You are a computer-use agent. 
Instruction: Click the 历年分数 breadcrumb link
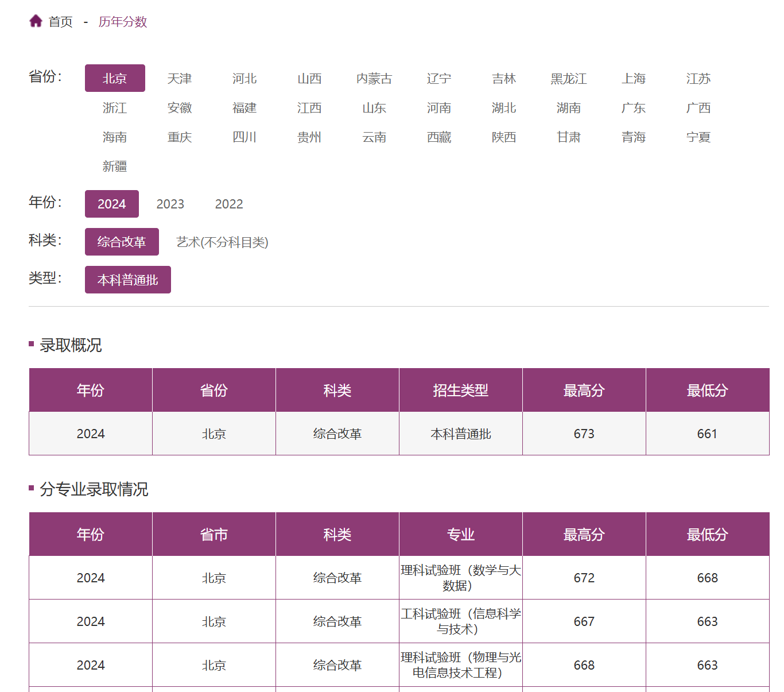[123, 22]
